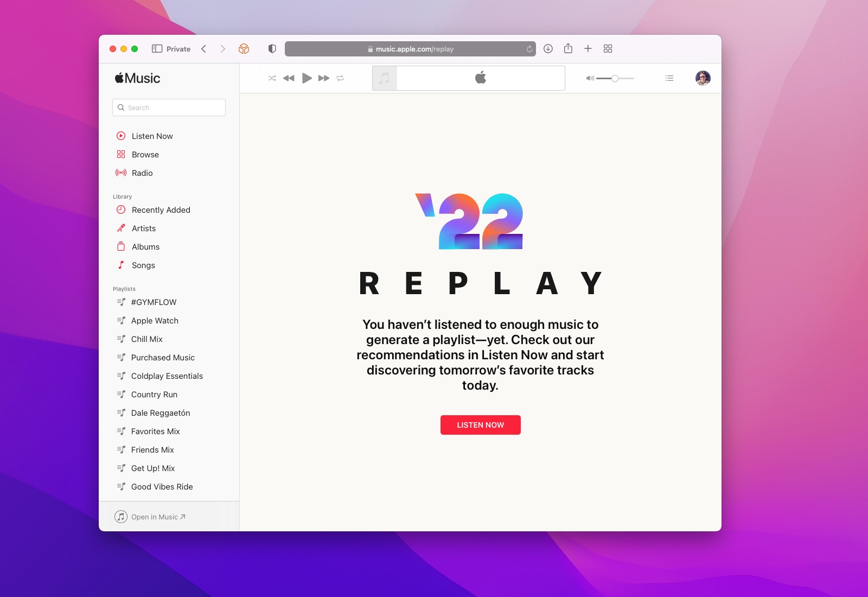The image size is (868, 597).
Task: Click the Open in Music link
Action: (x=150, y=517)
